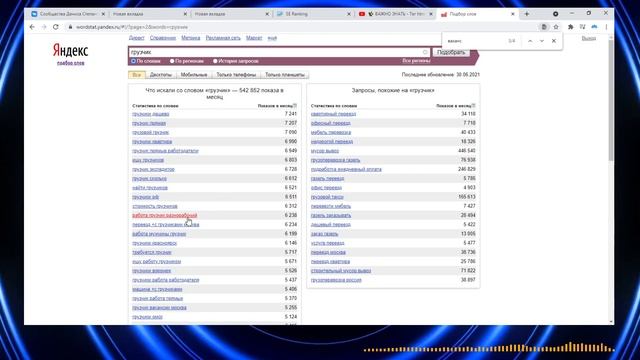The height and width of the screenshot is (360, 640).
Task: Open the similar query with 446 540 impressions
Action: pos(325,151)
